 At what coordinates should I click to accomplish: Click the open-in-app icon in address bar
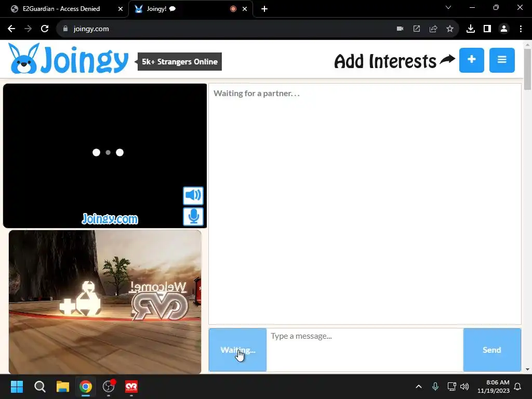coord(417,29)
